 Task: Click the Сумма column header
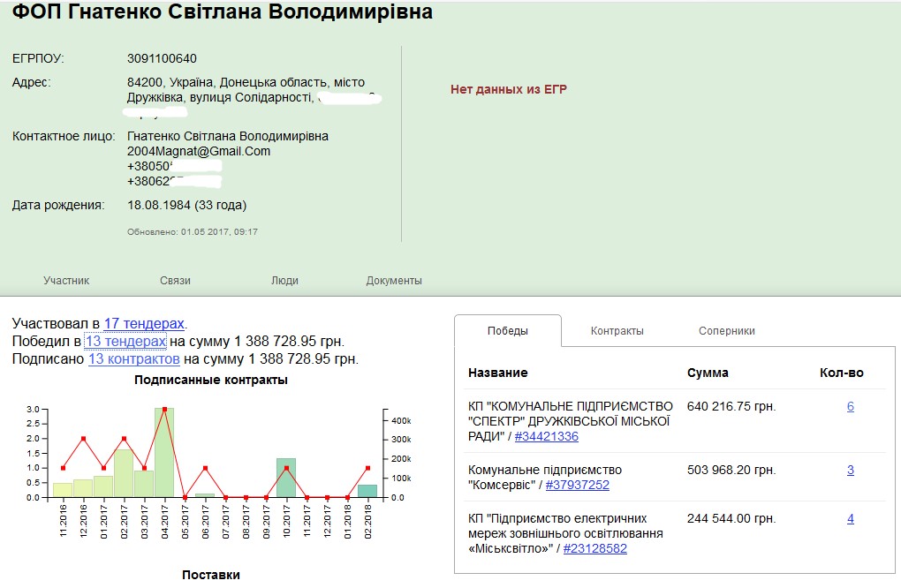pos(708,373)
